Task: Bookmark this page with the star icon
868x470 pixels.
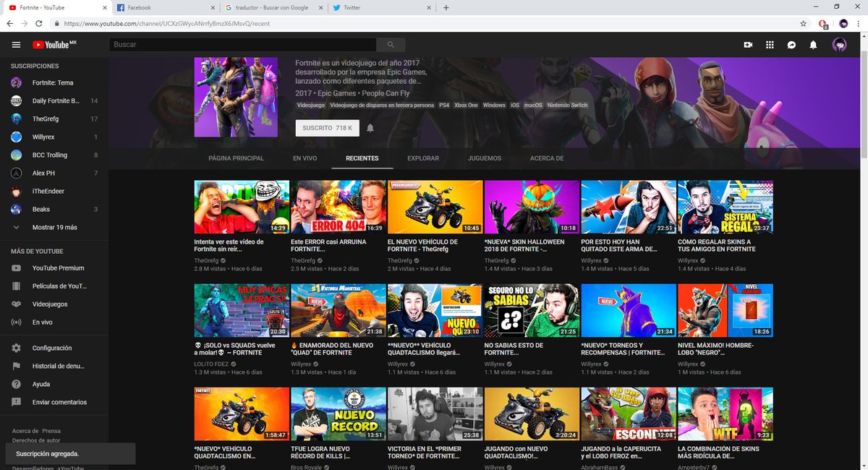Action: [x=804, y=23]
